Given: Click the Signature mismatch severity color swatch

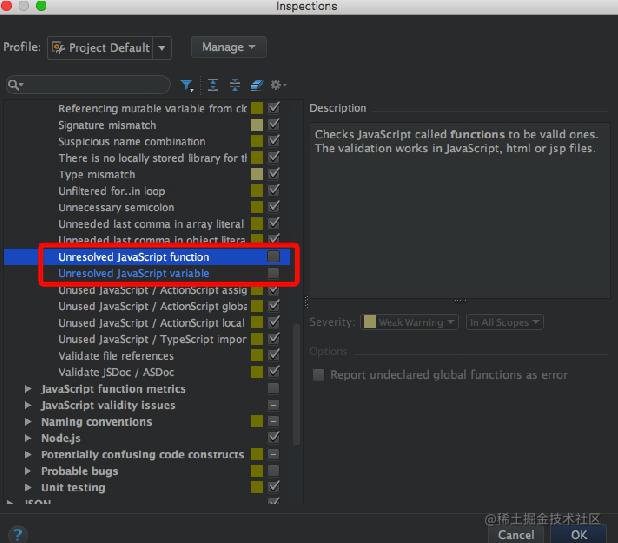Looking at the screenshot, I should [x=257, y=125].
